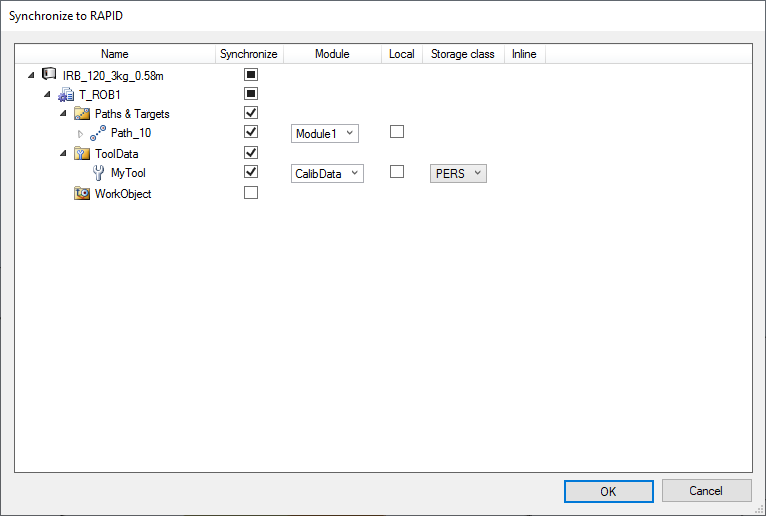
Task: Click the Path_10 path icon
Action: point(98,133)
